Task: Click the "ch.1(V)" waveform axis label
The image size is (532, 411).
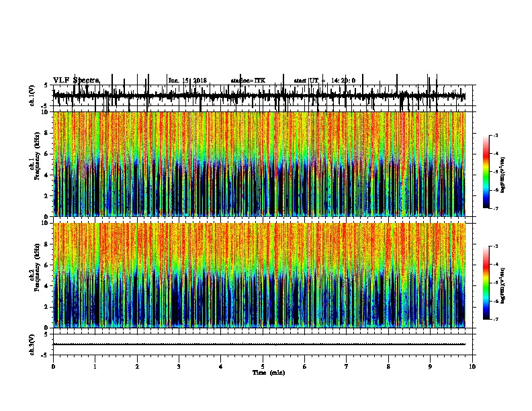Action: pyautogui.click(x=32, y=95)
